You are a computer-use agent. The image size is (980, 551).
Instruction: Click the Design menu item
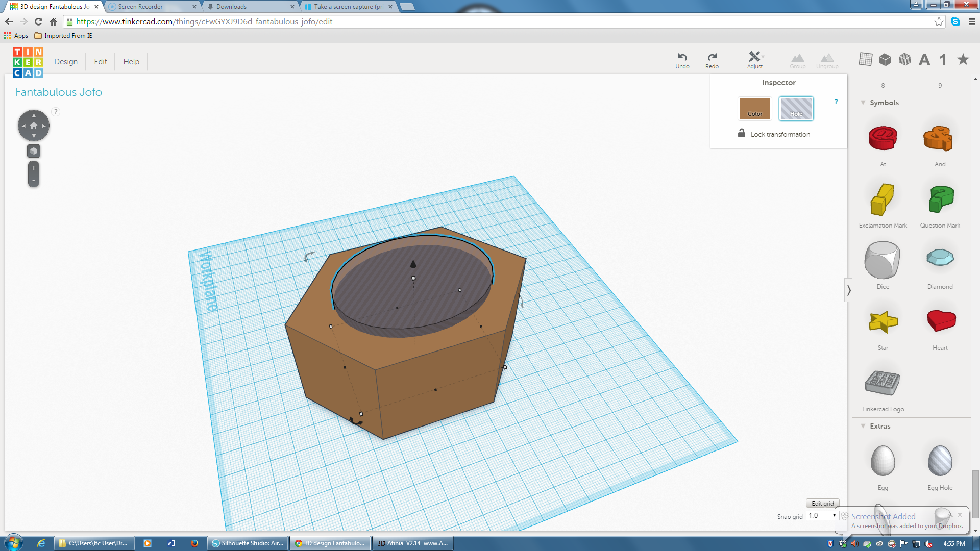(x=65, y=61)
